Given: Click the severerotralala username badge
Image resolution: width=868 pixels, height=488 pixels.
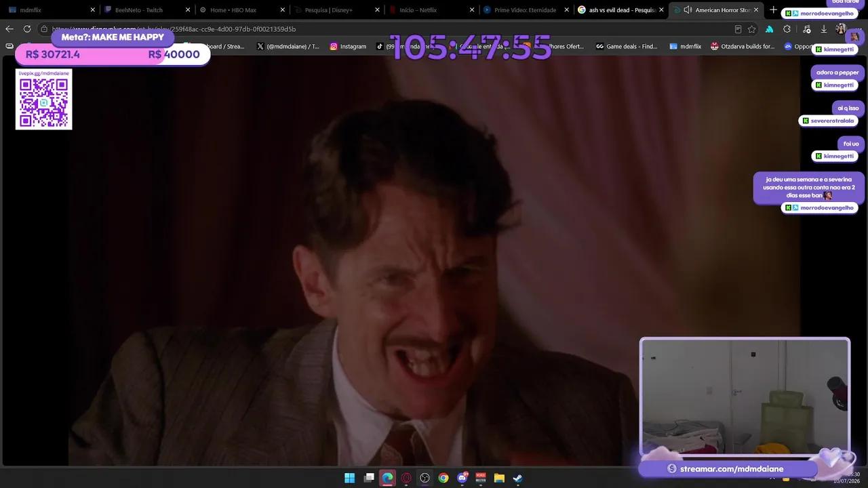Looking at the screenshot, I should point(828,121).
